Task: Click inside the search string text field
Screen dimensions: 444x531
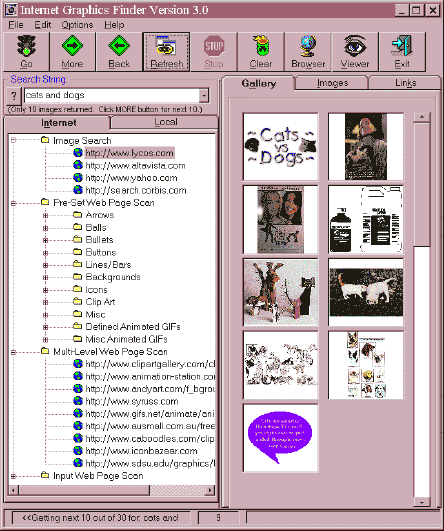Action: point(112,95)
